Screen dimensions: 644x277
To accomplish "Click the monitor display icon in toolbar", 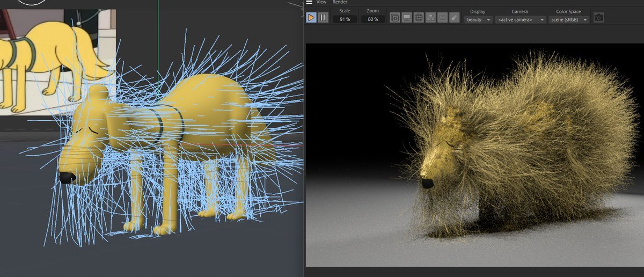I will click(x=407, y=18).
